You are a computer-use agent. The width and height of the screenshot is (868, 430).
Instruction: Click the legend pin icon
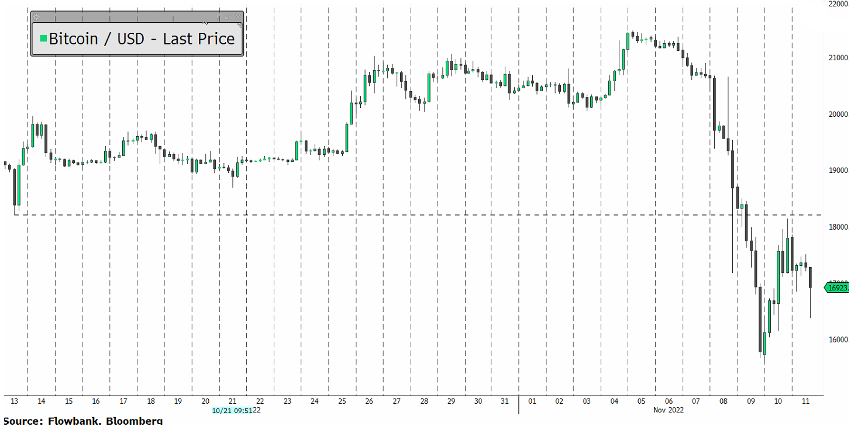[218, 17]
